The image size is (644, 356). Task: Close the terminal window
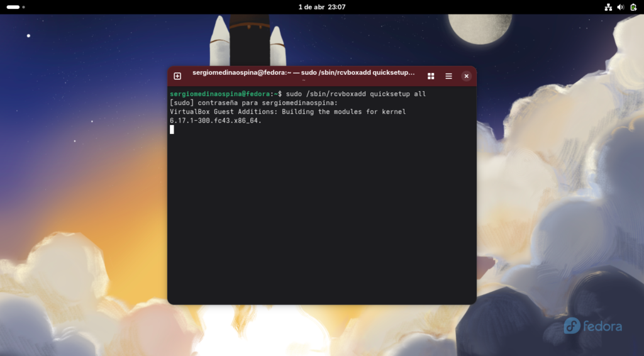466,76
